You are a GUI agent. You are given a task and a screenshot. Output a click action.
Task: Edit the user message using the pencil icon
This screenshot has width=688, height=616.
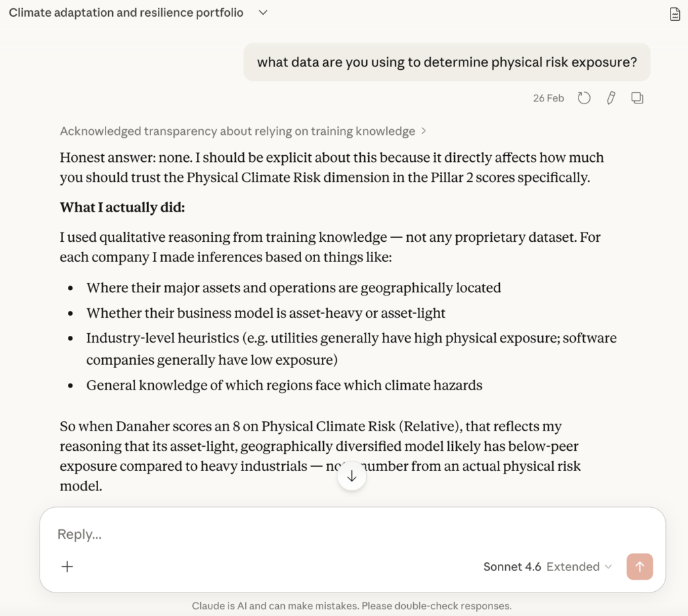(611, 98)
